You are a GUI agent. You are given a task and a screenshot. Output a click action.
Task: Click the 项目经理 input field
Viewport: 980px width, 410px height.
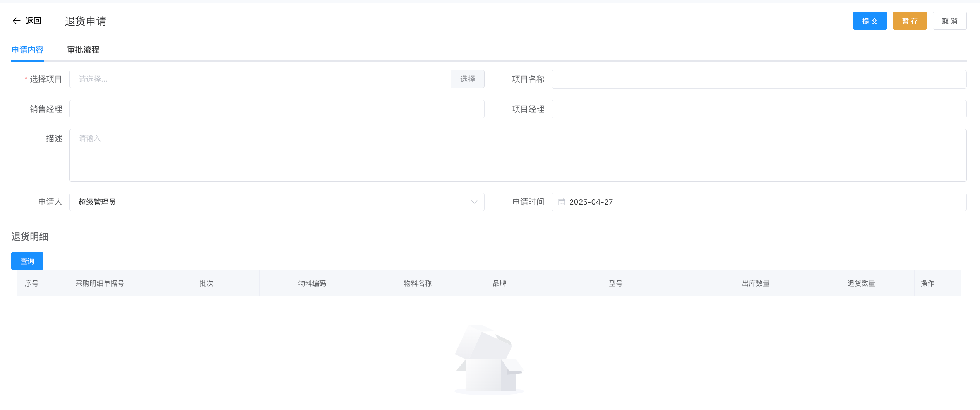pos(759,109)
